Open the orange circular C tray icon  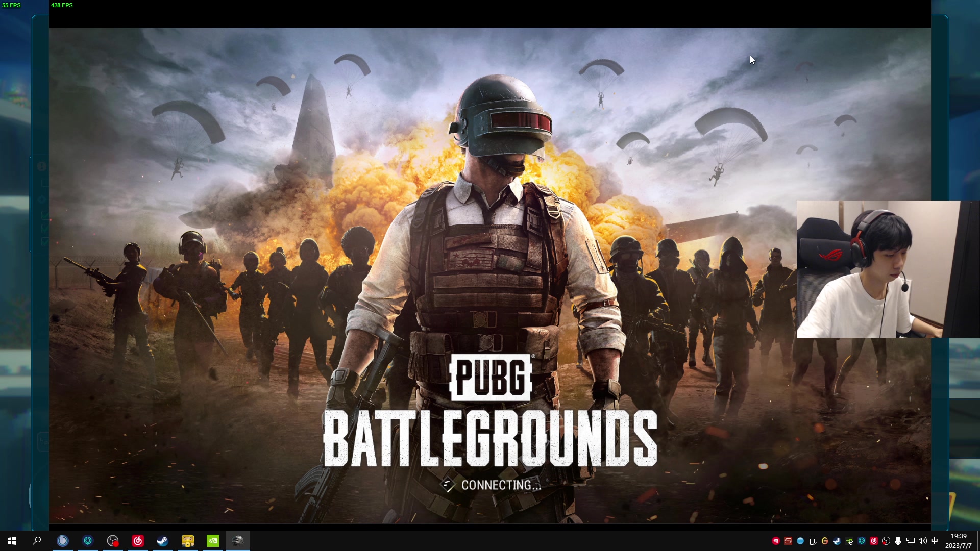tap(825, 541)
